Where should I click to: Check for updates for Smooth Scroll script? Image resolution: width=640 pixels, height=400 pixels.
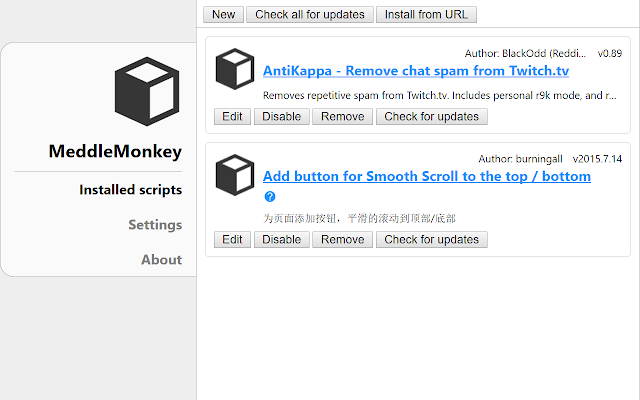(431, 239)
